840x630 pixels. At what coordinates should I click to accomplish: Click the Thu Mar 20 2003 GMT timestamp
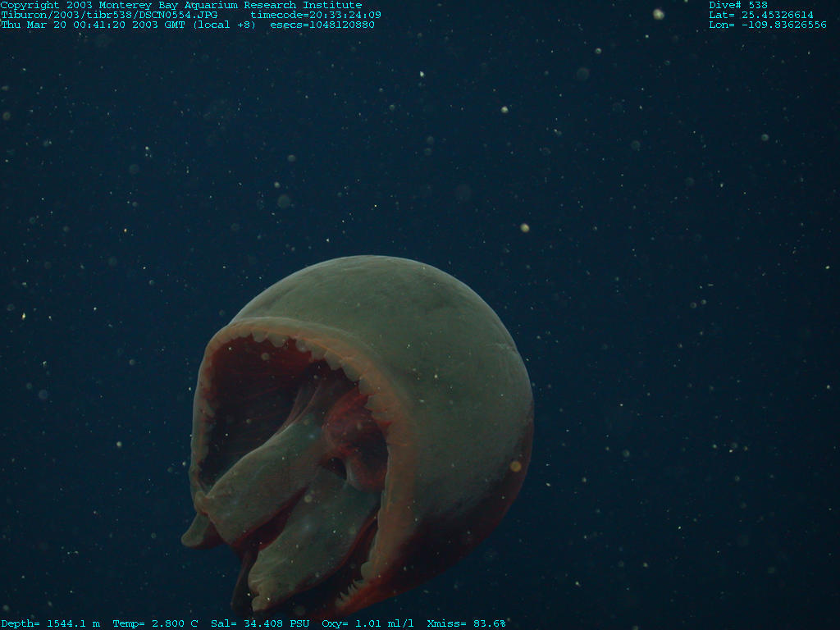click(x=95, y=25)
